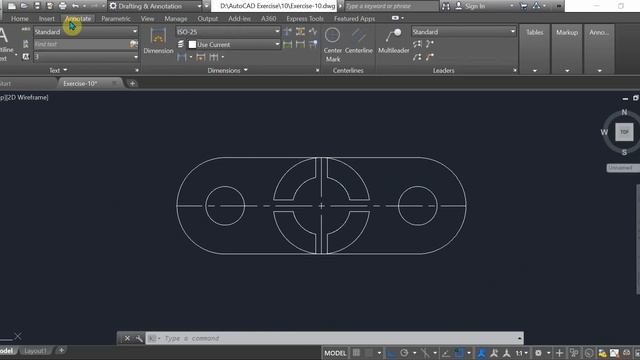Click the New file icon in quick access toolbar
Screen dimensions: 640x360
pyautogui.click(x=12, y=6)
